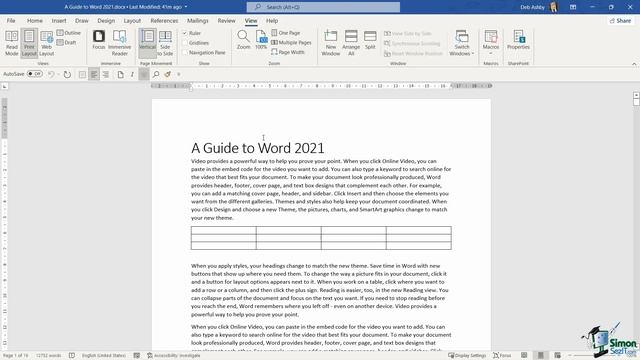This screenshot has width=640, height=360.
Task: Click the align left icon in Quick Access toolbar
Action: point(94,74)
